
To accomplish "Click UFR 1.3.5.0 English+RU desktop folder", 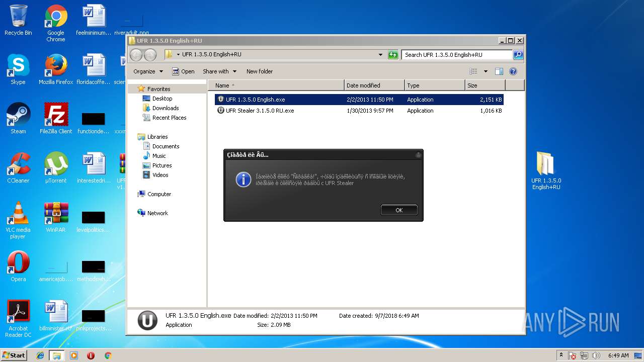I will 546,171.
